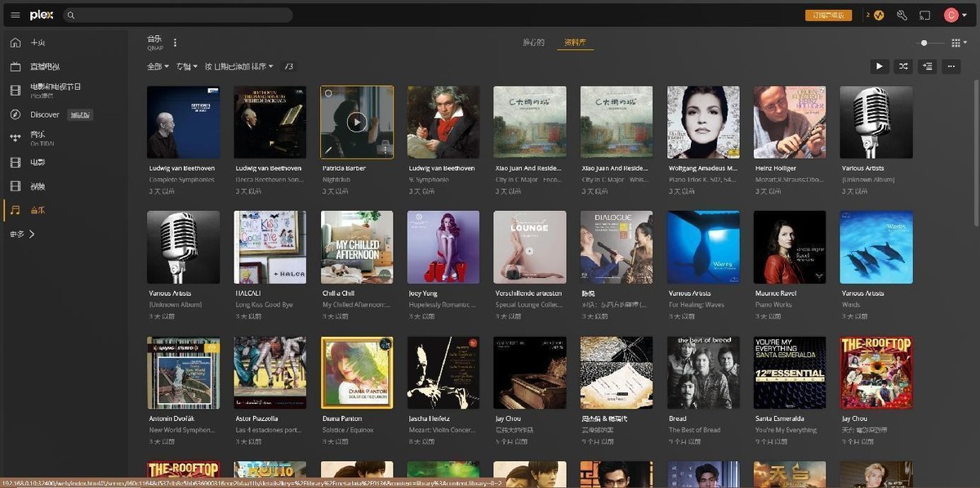Edit Patricia Barber album with pencil icon
Screen dimensions: 980x488
(x=328, y=150)
